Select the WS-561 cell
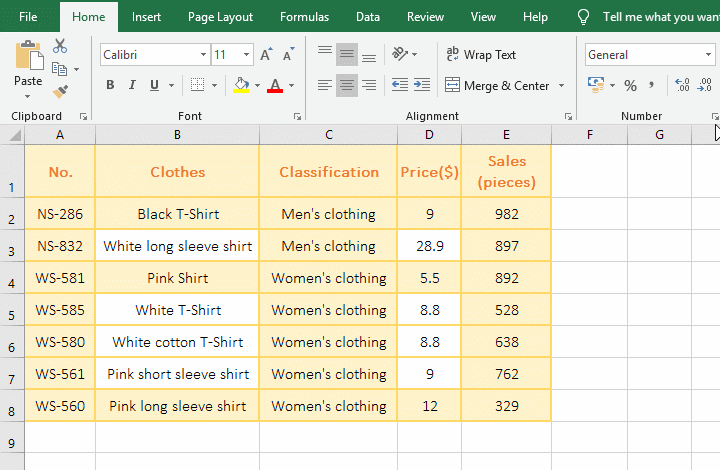The image size is (720, 470). (x=60, y=374)
